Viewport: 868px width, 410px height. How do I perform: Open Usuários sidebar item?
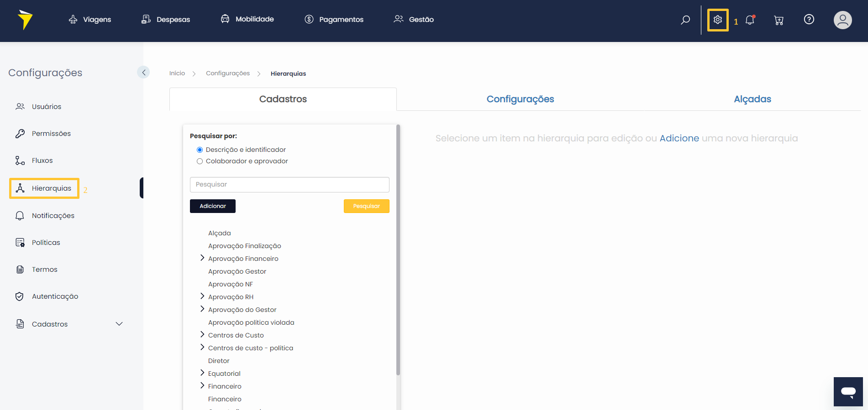pyautogui.click(x=47, y=106)
